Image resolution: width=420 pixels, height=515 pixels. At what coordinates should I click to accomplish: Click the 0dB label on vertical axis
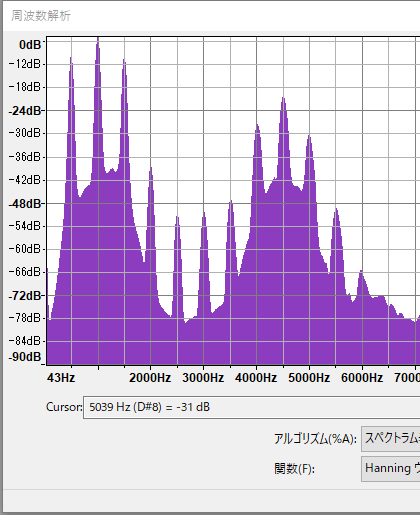(30, 45)
